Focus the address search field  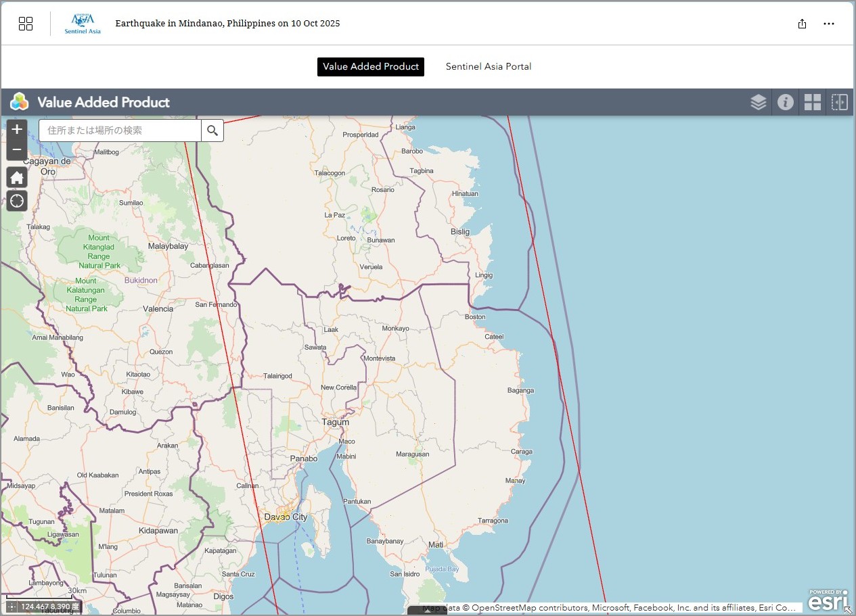[x=120, y=131]
